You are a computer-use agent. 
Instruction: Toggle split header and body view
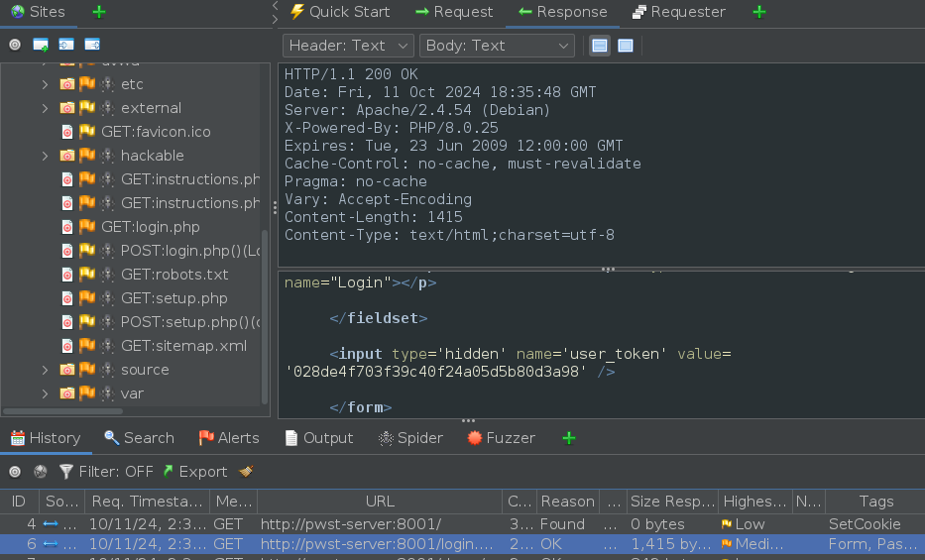coord(600,46)
